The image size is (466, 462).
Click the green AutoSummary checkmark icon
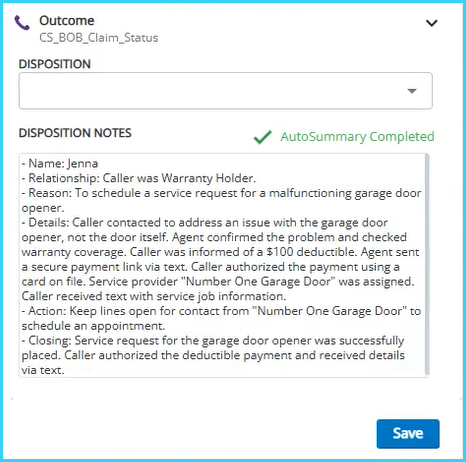tap(263, 137)
